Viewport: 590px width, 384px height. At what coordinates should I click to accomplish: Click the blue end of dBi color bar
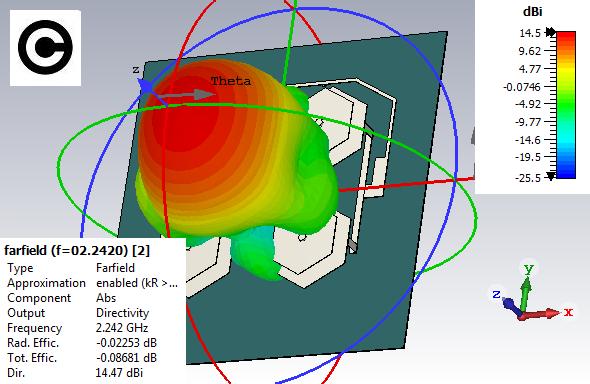[566, 169]
